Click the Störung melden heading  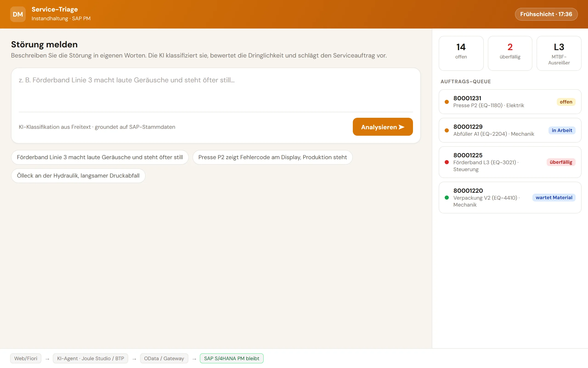tap(44, 44)
